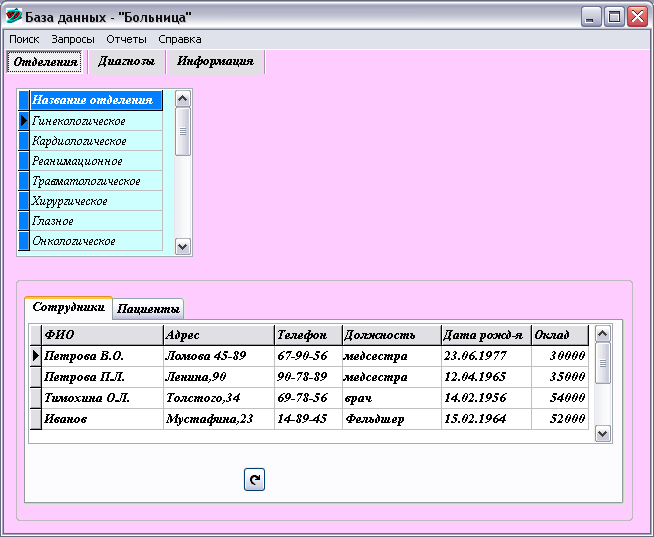Open the Справка menu
Viewport: 654px width, 537px height.
(180, 39)
